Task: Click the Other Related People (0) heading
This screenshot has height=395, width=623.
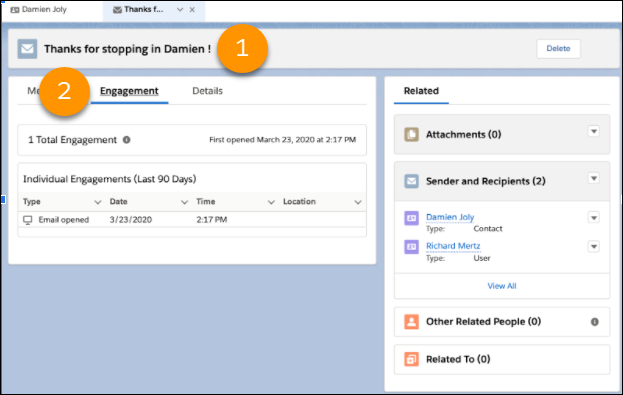Action: point(484,321)
